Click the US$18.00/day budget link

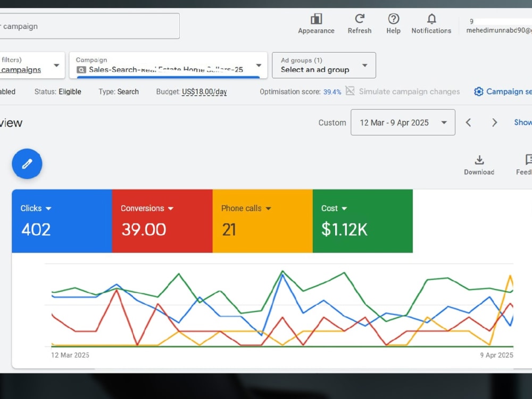click(x=204, y=92)
